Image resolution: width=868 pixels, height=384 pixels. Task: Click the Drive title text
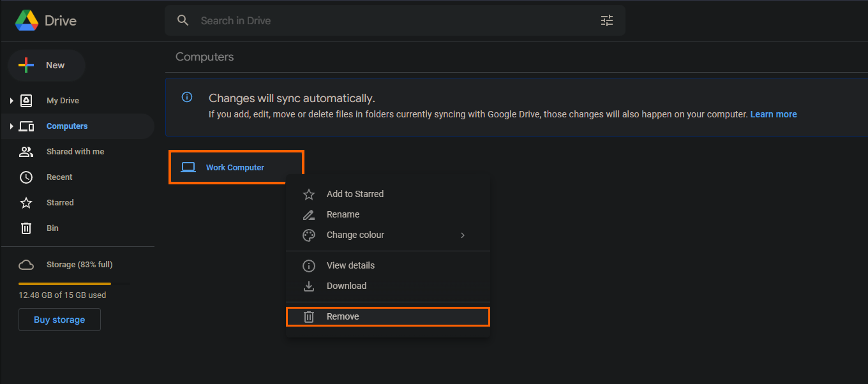tap(61, 20)
